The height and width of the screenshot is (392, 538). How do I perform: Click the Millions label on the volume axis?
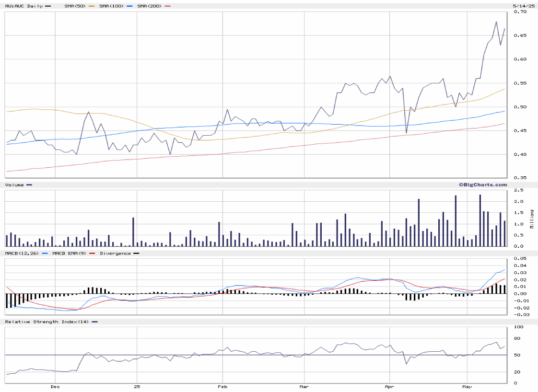pyautogui.click(x=532, y=219)
